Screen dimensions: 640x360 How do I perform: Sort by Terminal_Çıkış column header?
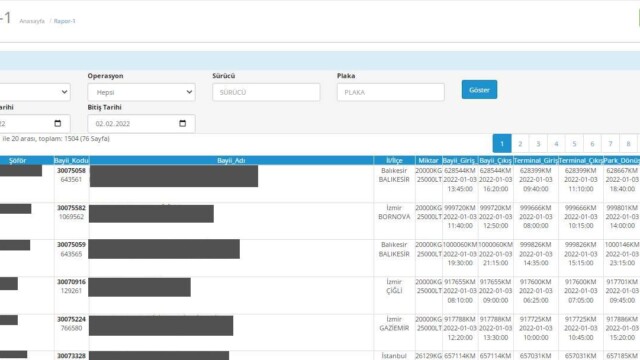point(581,160)
